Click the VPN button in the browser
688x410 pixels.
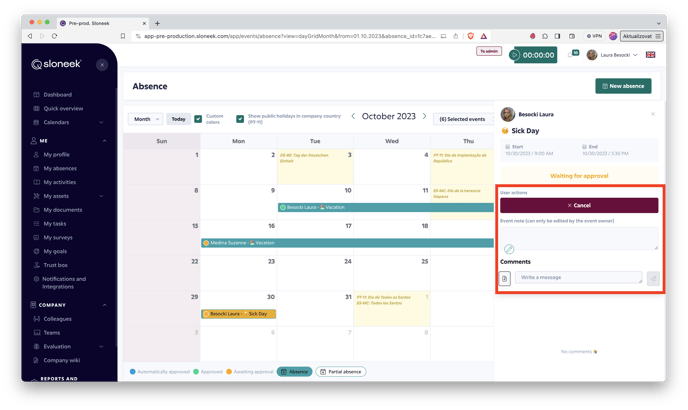595,36
